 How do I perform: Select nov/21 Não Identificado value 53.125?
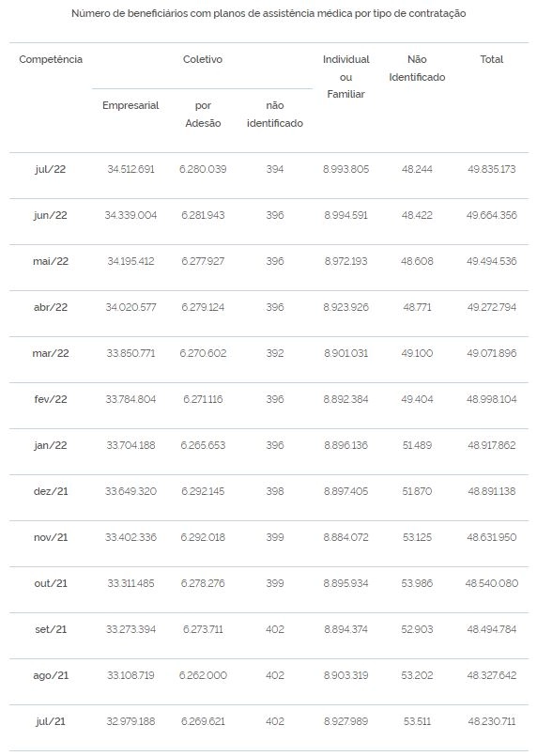pyautogui.click(x=417, y=537)
